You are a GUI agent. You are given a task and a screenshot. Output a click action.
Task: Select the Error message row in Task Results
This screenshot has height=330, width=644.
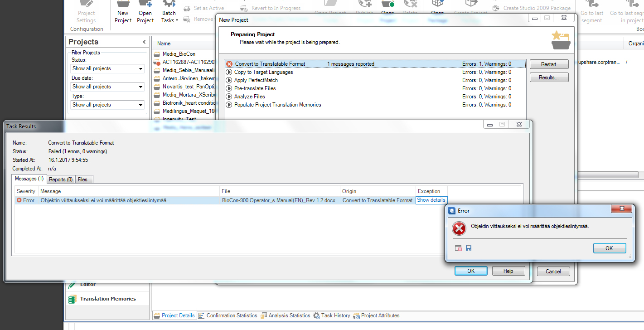tap(231, 200)
